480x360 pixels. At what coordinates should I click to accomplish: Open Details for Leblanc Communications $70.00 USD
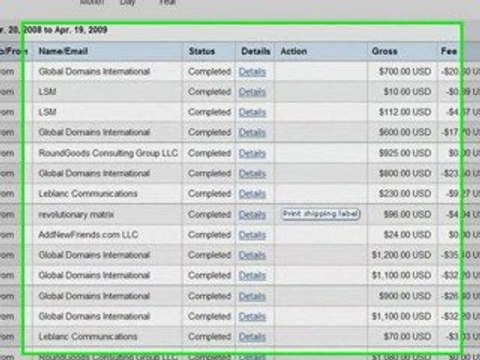252,337
